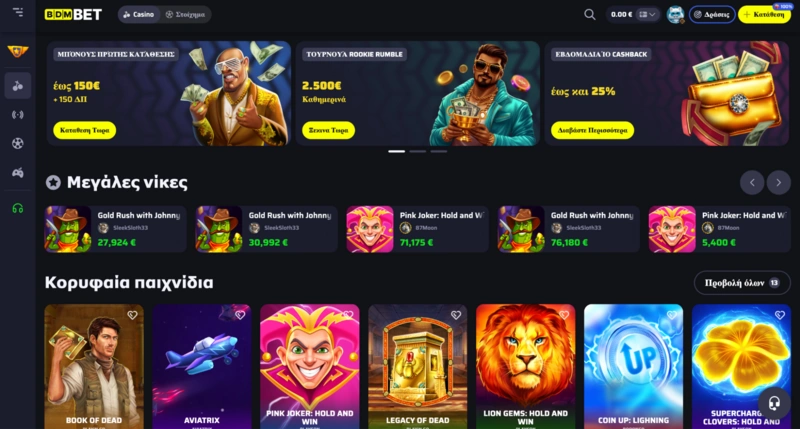Open the user avatar profile icon
Viewport: 800px width, 429px height.
click(676, 14)
